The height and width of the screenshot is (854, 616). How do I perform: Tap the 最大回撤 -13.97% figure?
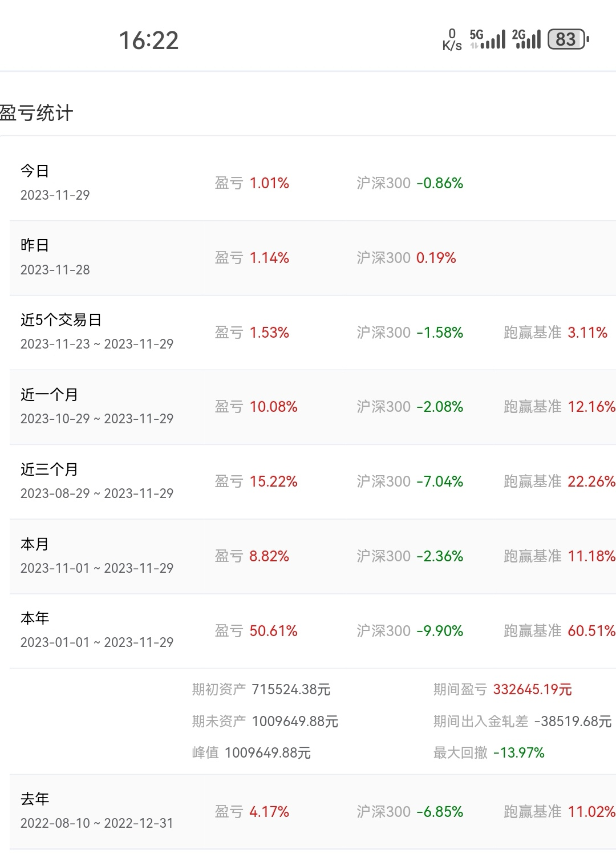coord(518,753)
